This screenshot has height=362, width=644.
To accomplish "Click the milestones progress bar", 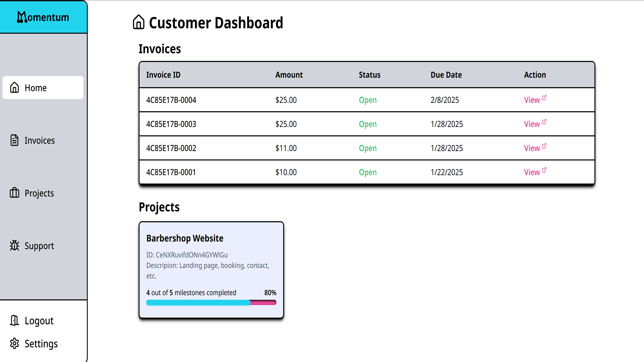I will 211,303.
